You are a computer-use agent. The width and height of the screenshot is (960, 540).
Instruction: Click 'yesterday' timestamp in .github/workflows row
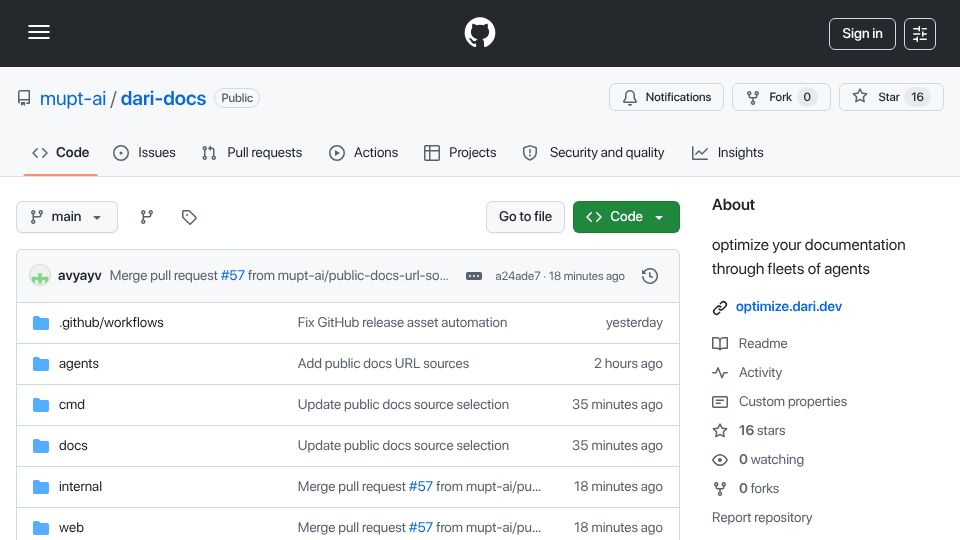pos(634,323)
